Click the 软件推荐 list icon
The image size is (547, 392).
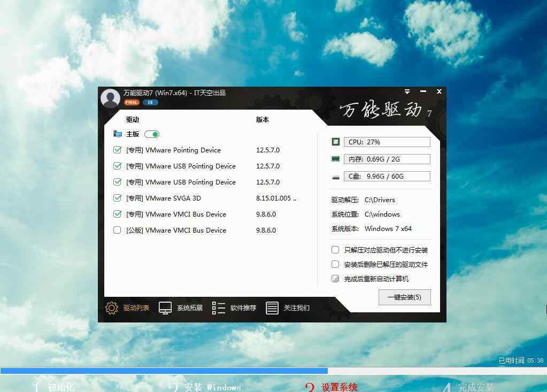pyautogui.click(x=218, y=308)
